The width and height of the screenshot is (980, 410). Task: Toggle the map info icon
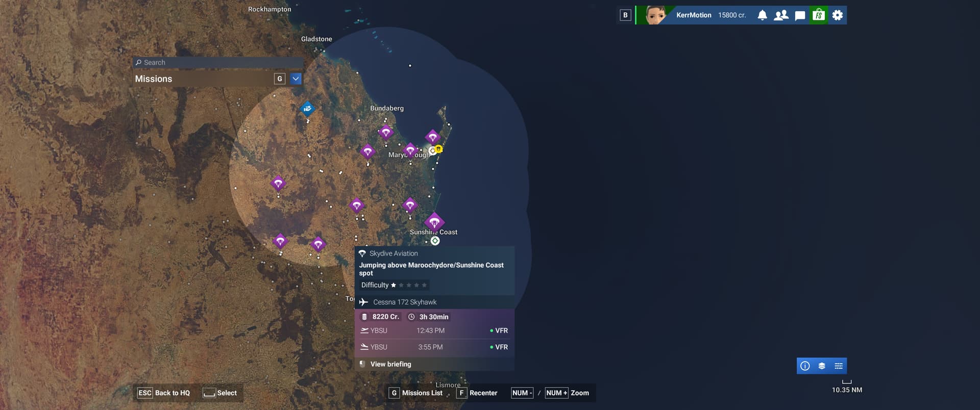point(805,366)
